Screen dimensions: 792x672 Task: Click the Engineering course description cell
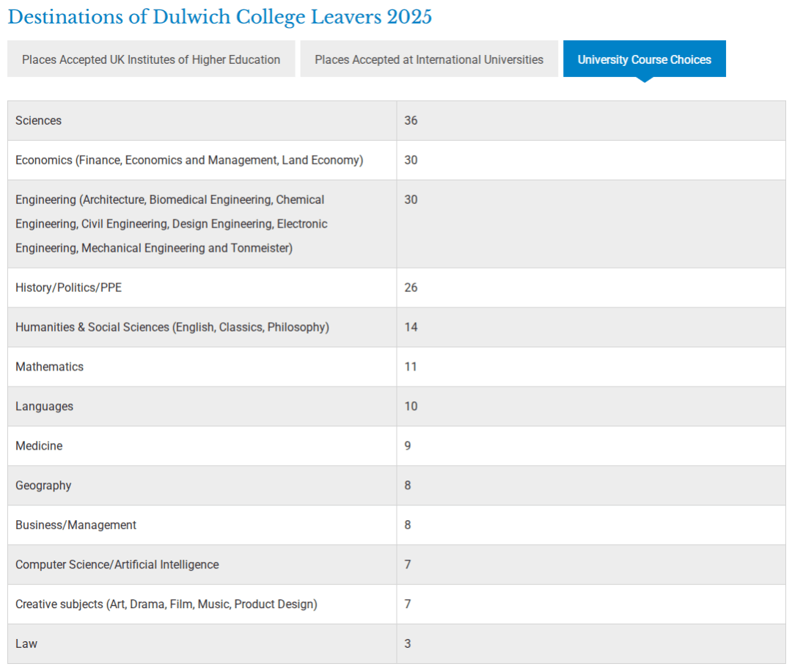coord(171,224)
